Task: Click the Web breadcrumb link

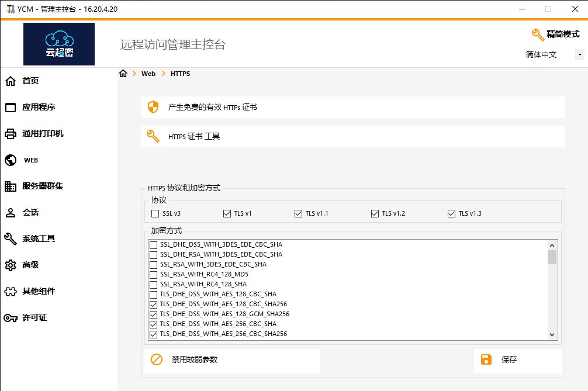Action: [x=148, y=74]
